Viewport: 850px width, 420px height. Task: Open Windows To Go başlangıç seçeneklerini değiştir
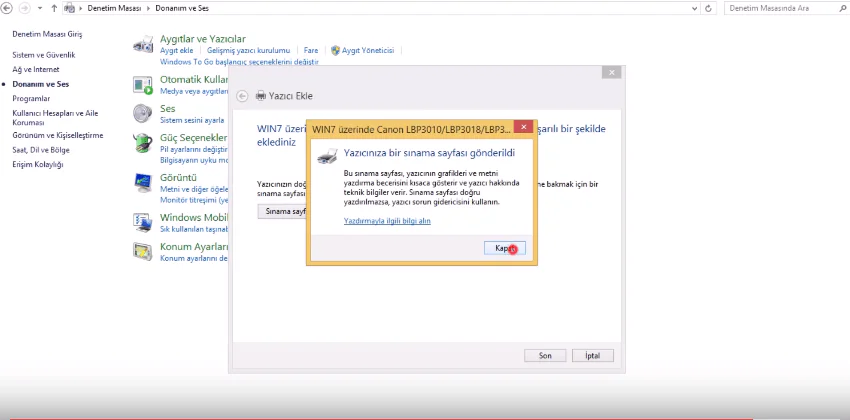(x=239, y=62)
